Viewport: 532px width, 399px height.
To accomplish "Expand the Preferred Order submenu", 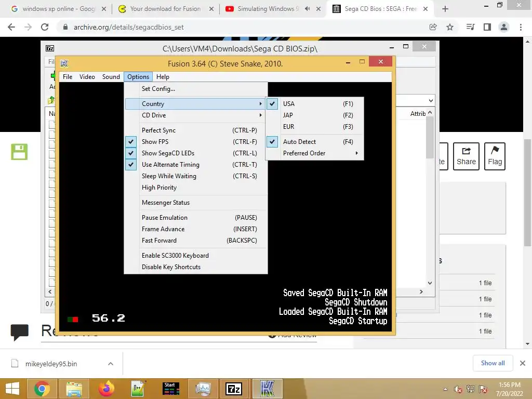I will point(314,153).
